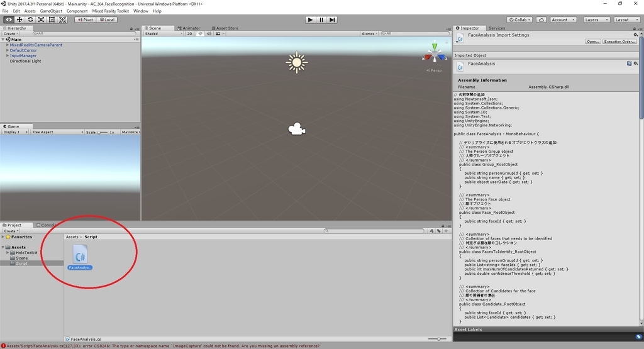This screenshot has height=349, width=644.
Task: Open the File menu
Action: pos(5,11)
